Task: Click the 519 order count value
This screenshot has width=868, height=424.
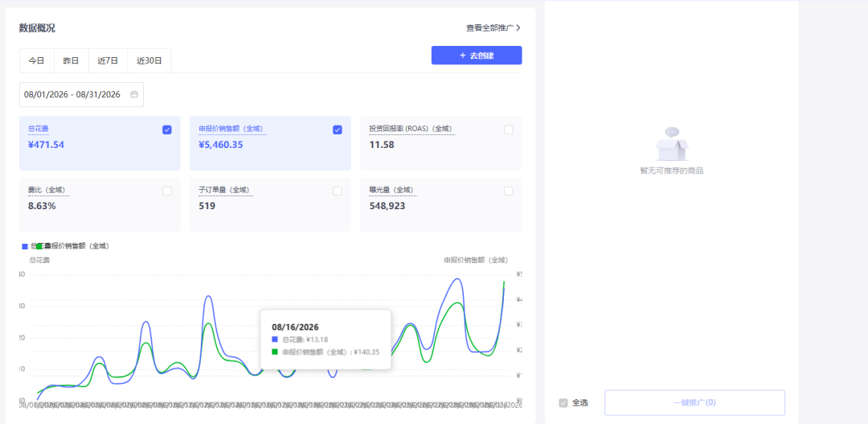Action: click(x=207, y=206)
